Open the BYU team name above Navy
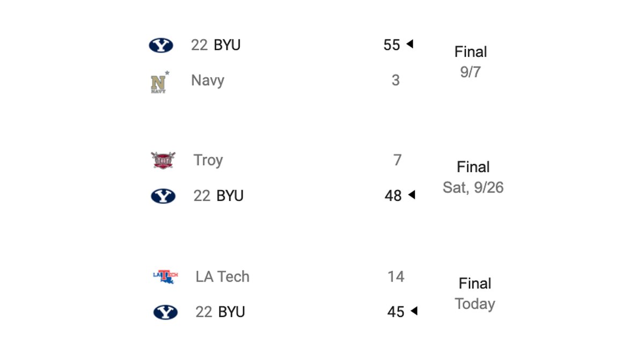This screenshot has height=362, width=644. (x=227, y=45)
